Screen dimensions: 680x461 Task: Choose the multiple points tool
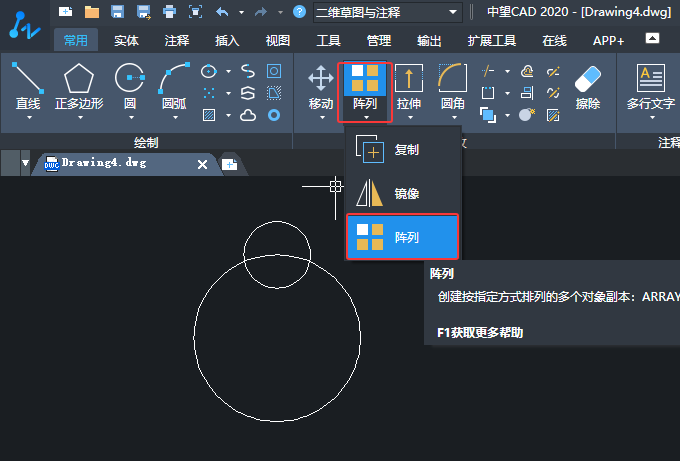tap(209, 93)
